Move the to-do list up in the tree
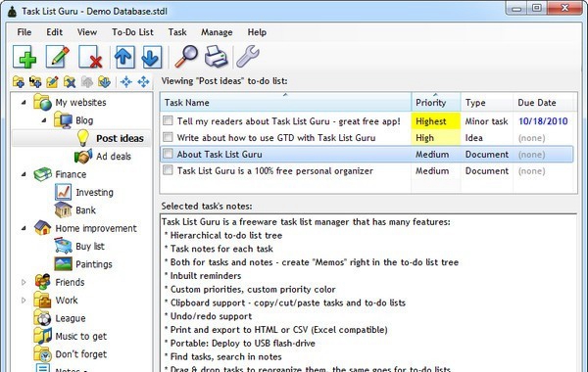The height and width of the screenshot is (372, 588). point(87,81)
